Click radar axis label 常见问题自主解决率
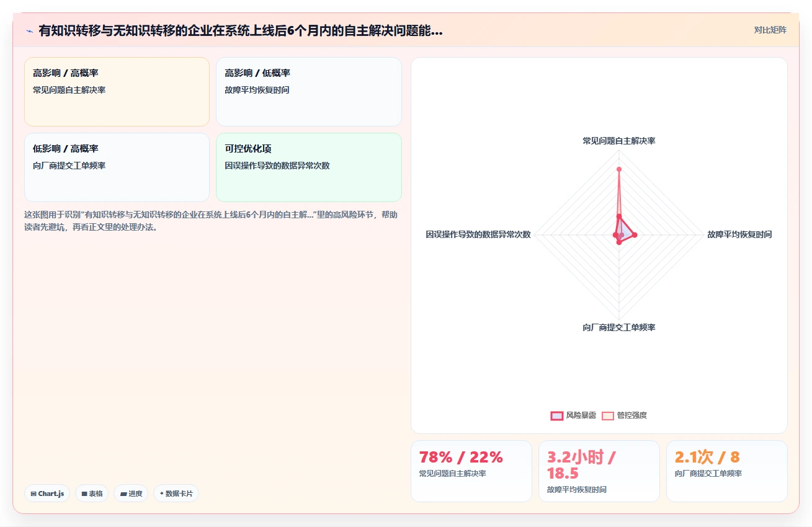Screen dimensions: 812x527 coord(618,141)
